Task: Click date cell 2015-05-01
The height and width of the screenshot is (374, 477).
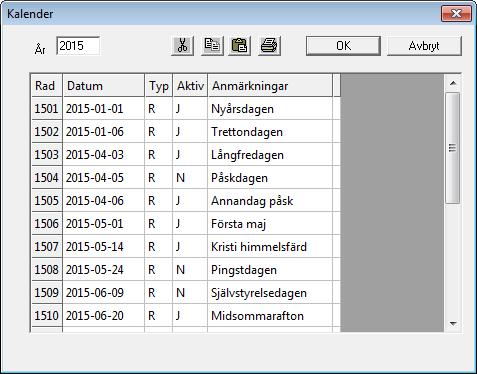Action: click(x=104, y=224)
